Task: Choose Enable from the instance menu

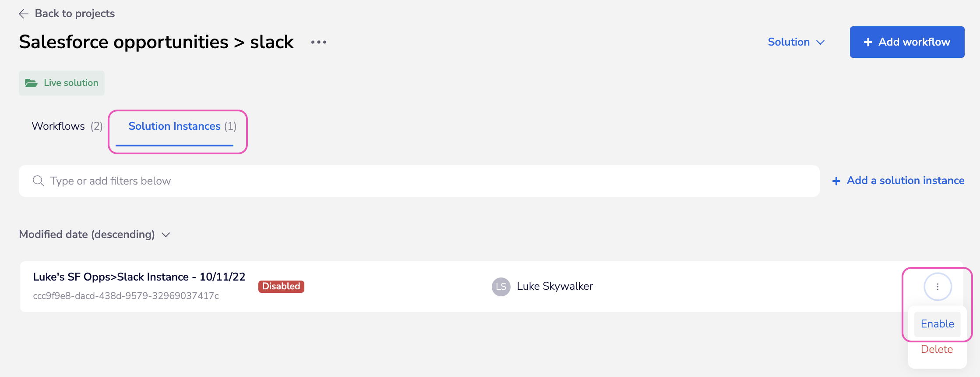Action: (937, 324)
